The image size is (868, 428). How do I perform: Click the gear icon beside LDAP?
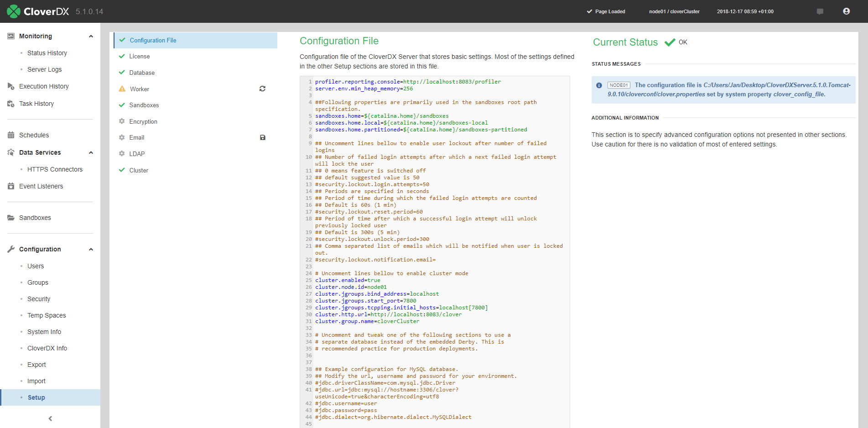click(x=122, y=154)
